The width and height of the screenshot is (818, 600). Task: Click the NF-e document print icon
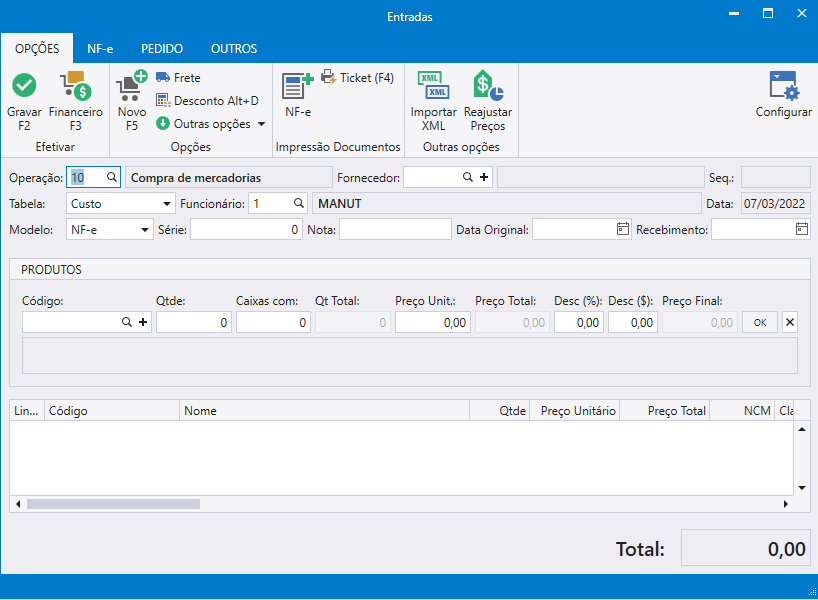pos(298,86)
